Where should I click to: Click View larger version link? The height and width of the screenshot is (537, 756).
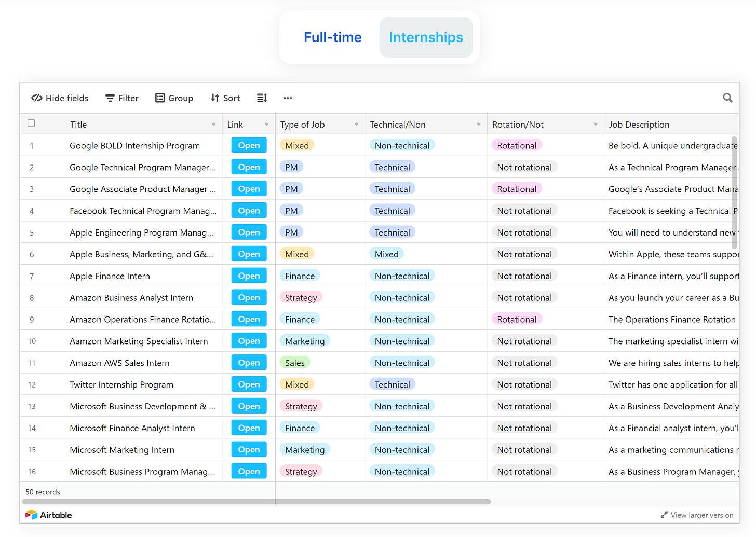(x=697, y=515)
